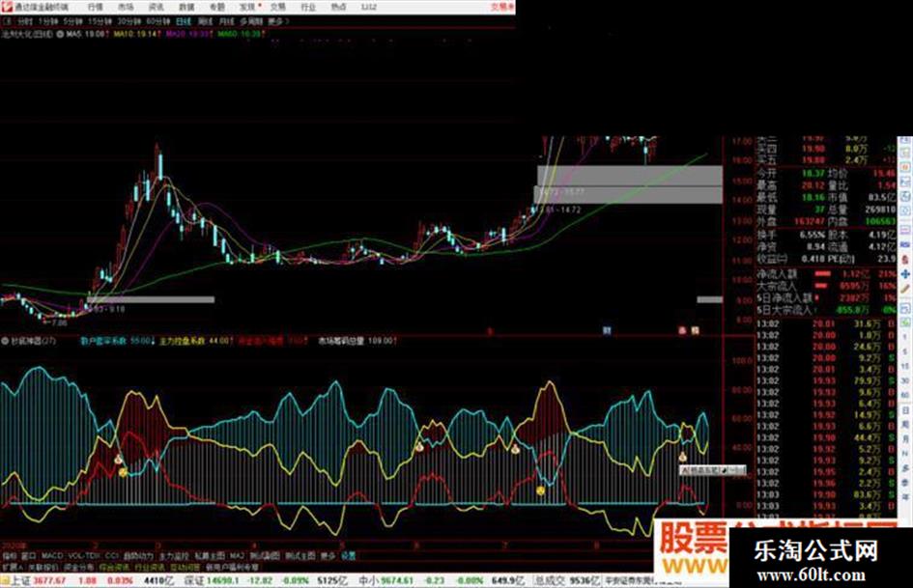Image resolution: width=913 pixels, height=588 pixels.
Task: Select the 日线 daily period tab
Action: coord(183,21)
